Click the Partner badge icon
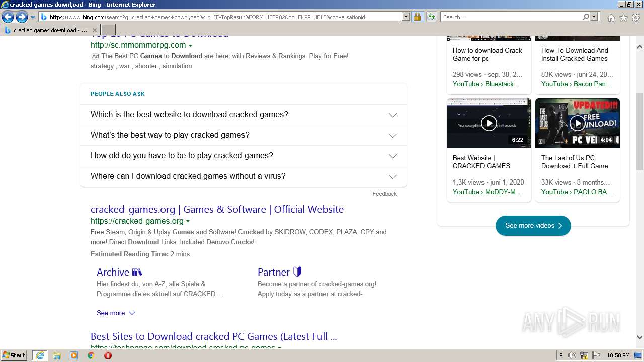 click(x=297, y=272)
